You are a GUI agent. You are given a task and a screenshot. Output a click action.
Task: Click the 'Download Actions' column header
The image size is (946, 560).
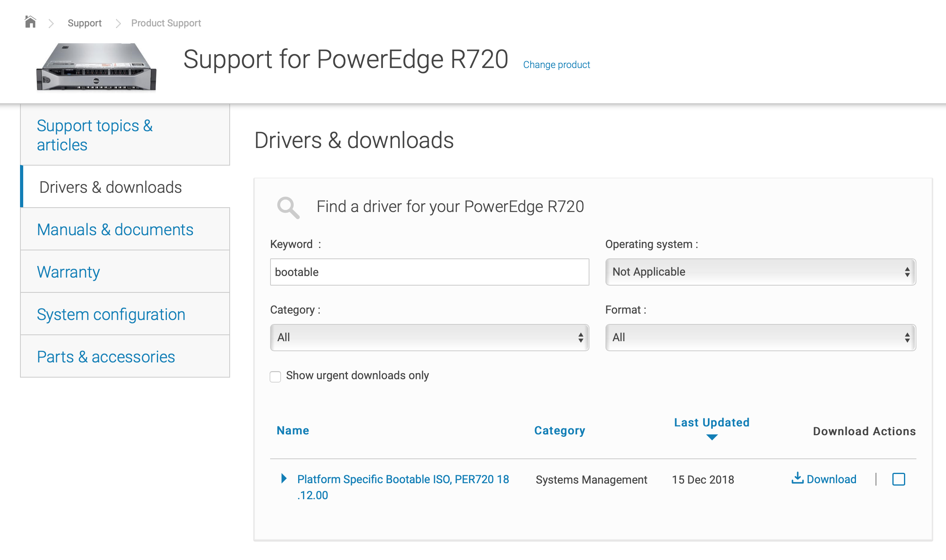pyautogui.click(x=864, y=431)
